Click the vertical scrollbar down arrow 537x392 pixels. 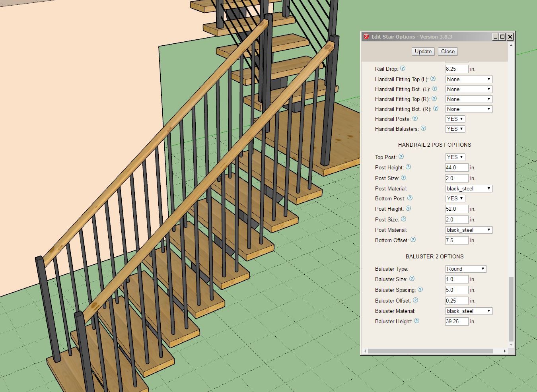511,345
